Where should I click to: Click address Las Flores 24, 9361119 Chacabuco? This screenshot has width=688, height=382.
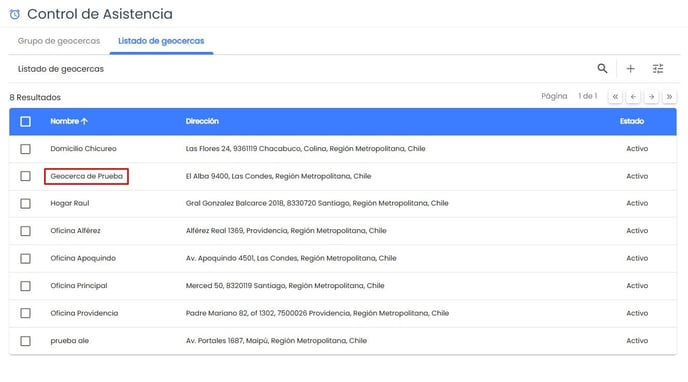(305, 149)
